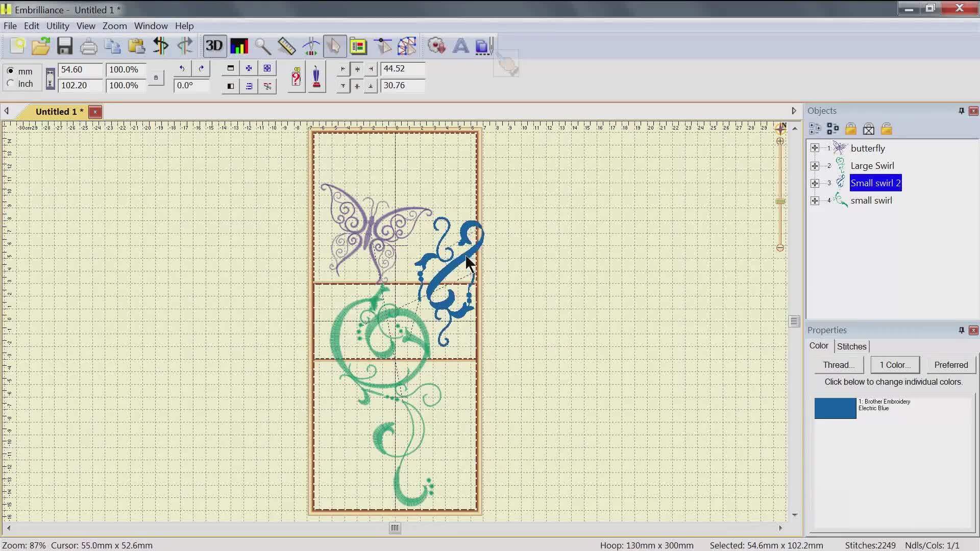The width and height of the screenshot is (980, 551).
Task: Click the collapse all objects icon
Action: 833,129
